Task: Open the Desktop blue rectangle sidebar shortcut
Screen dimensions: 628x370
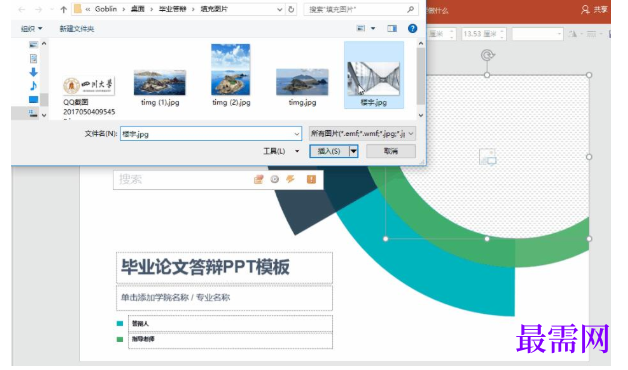Action: click(x=34, y=99)
